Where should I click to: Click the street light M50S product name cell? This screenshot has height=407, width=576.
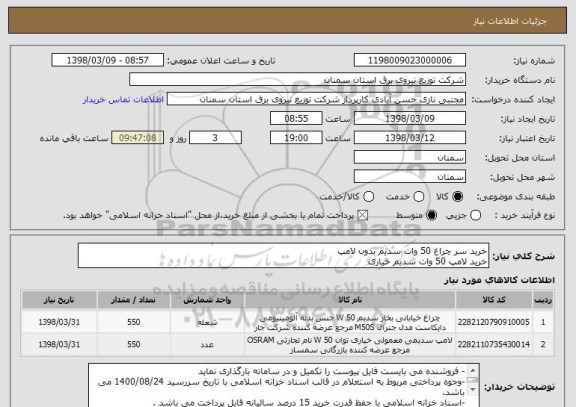(x=350, y=322)
